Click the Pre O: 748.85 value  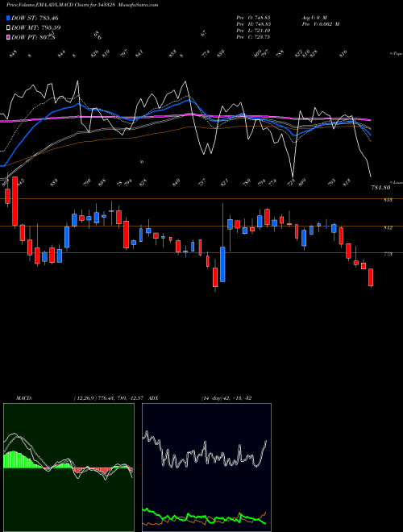[x=253, y=17]
